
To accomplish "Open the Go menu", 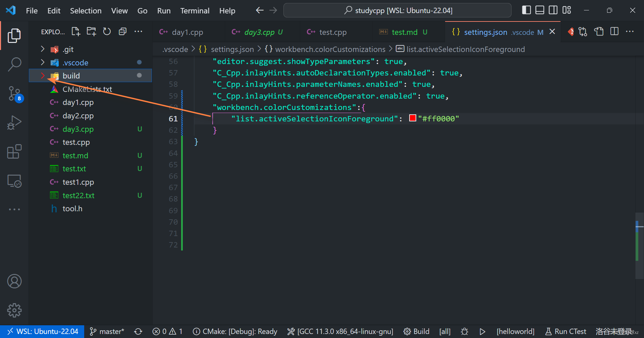I will tap(142, 11).
